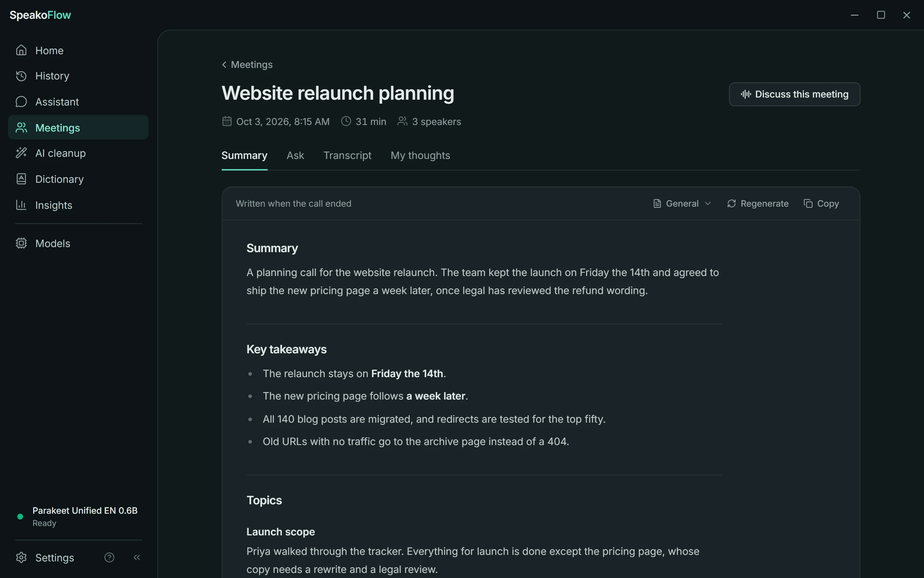Click the bold Friday the 14th text

[x=407, y=374]
